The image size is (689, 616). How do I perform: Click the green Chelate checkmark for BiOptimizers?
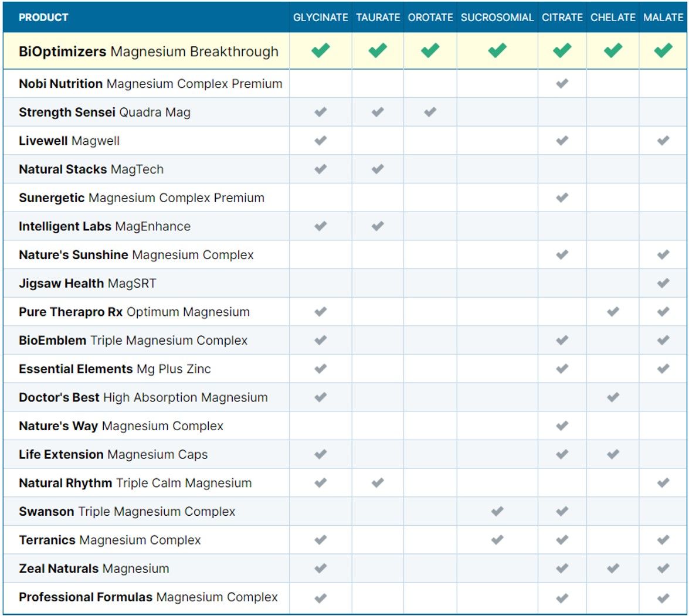(x=613, y=50)
